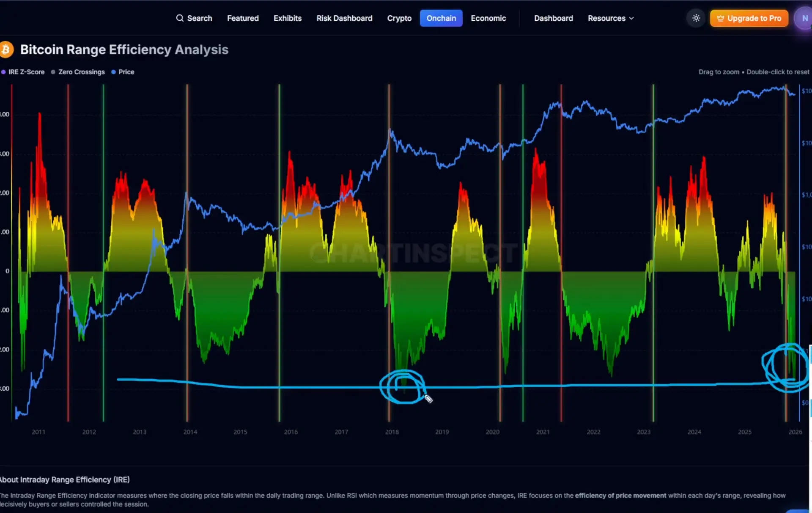Click the Resources chevron arrow
This screenshot has height=513, width=812.
pos(631,19)
